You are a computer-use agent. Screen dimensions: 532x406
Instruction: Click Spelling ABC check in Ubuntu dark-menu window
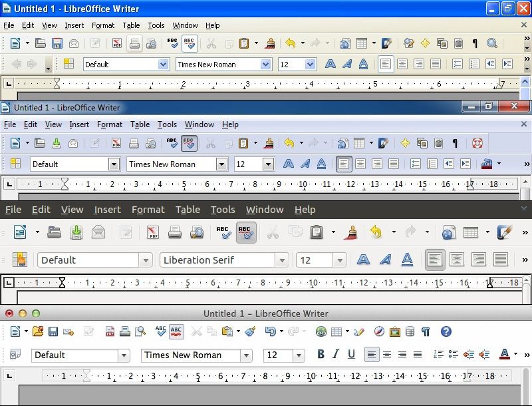(223, 232)
